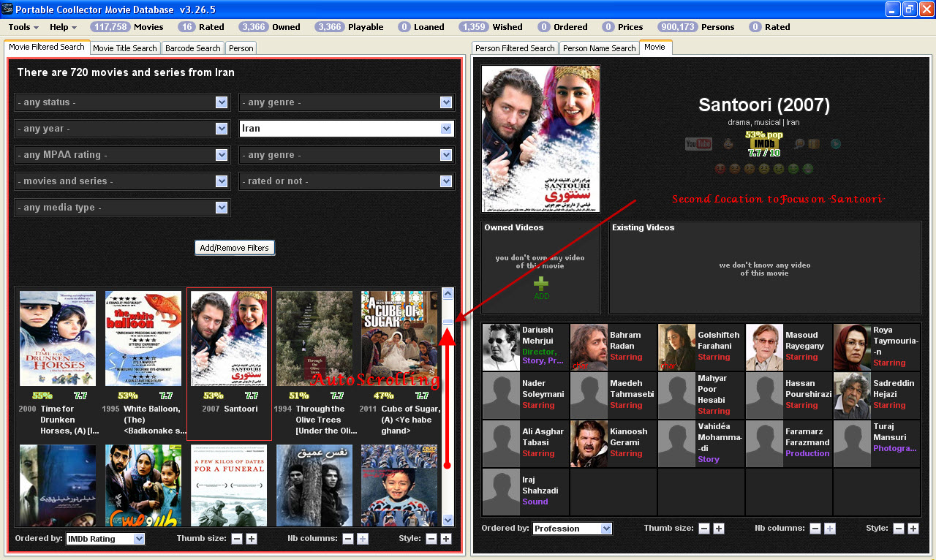This screenshot has width=936, height=560.
Task: Open Golshifteh Farahani's person card
Action: 701,347
